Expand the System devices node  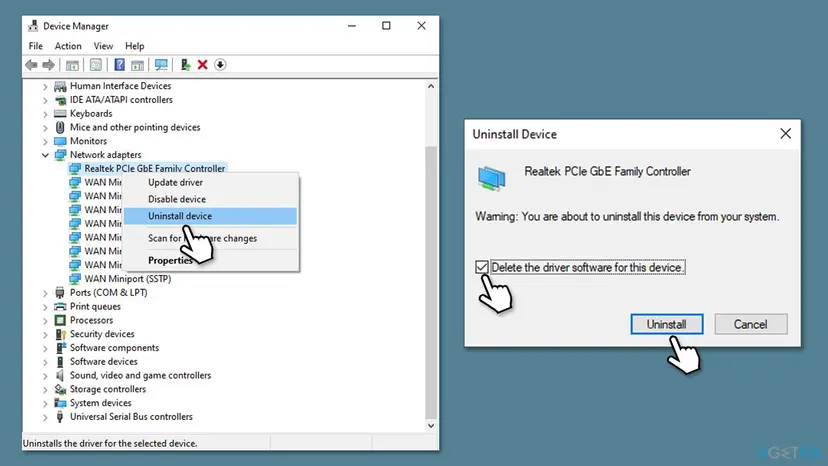tap(45, 403)
